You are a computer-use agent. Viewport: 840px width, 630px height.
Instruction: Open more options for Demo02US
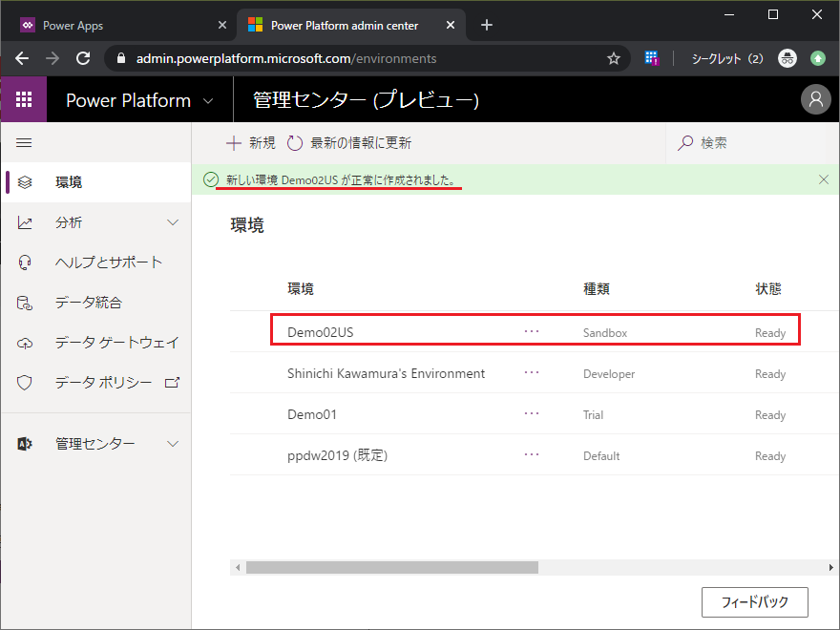[x=532, y=331]
